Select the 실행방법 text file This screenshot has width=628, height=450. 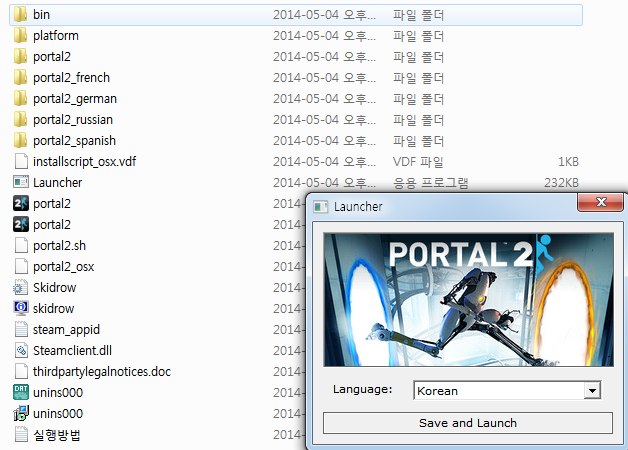(x=56, y=435)
